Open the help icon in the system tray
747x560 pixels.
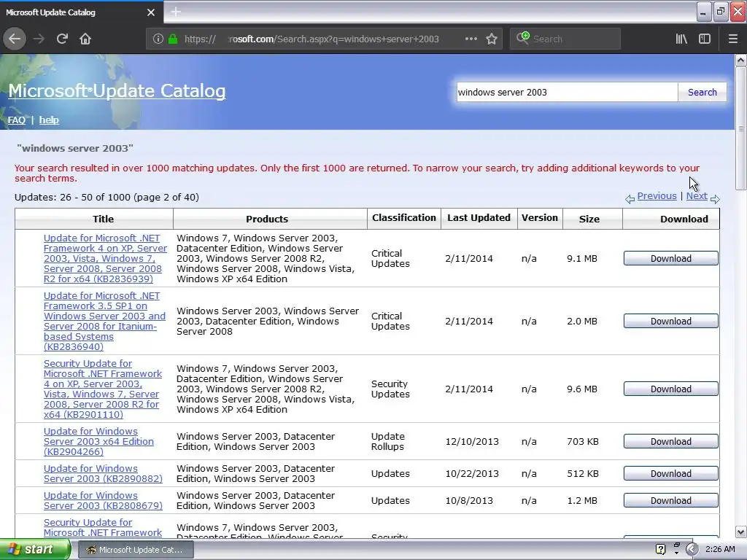click(x=660, y=550)
